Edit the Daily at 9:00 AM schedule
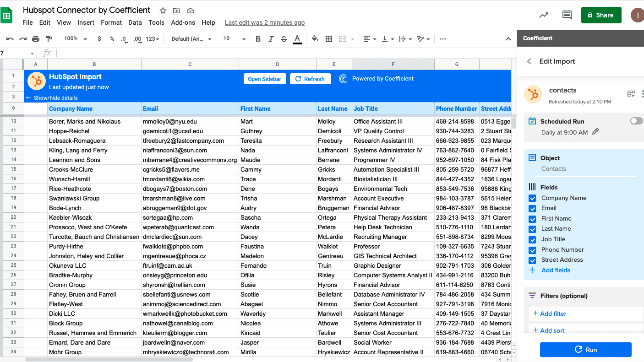This screenshot has width=644, height=362. [x=595, y=132]
